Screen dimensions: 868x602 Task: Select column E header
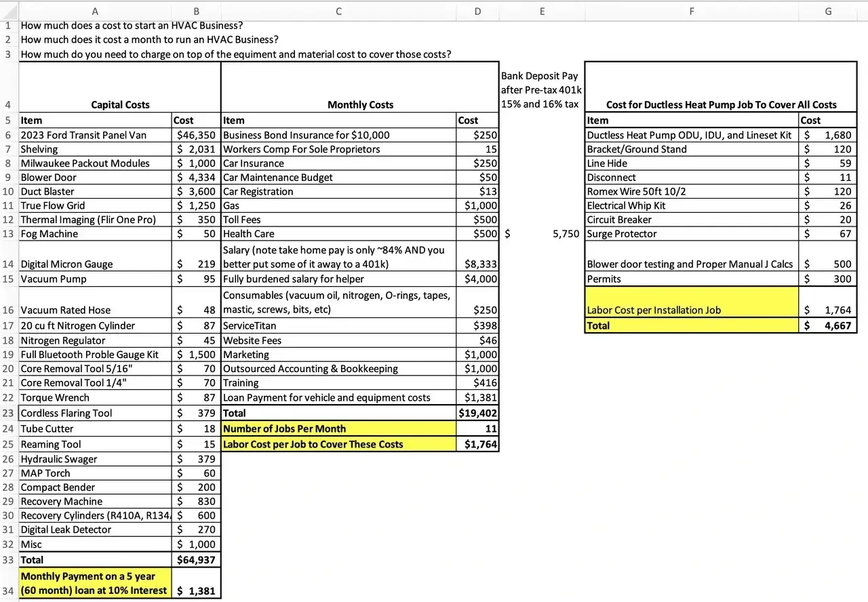(x=542, y=11)
